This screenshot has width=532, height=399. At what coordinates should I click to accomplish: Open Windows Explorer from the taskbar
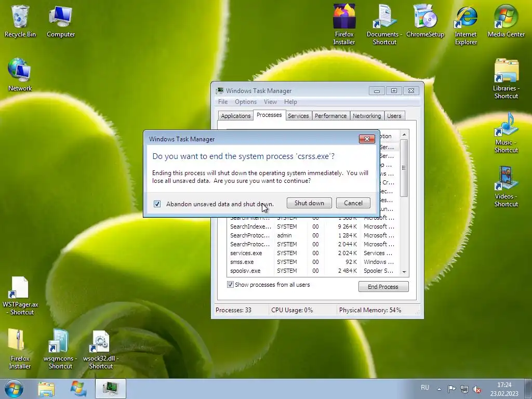[x=46, y=389]
